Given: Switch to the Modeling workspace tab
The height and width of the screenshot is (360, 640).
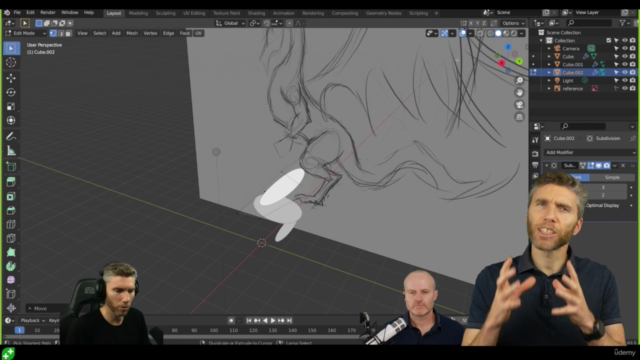Looking at the screenshot, I should click(138, 13).
